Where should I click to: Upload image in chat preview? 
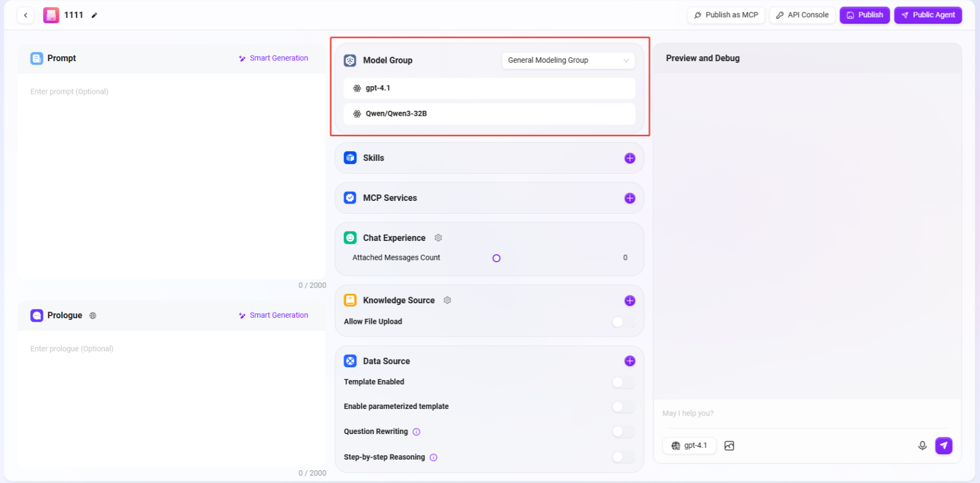(x=729, y=445)
